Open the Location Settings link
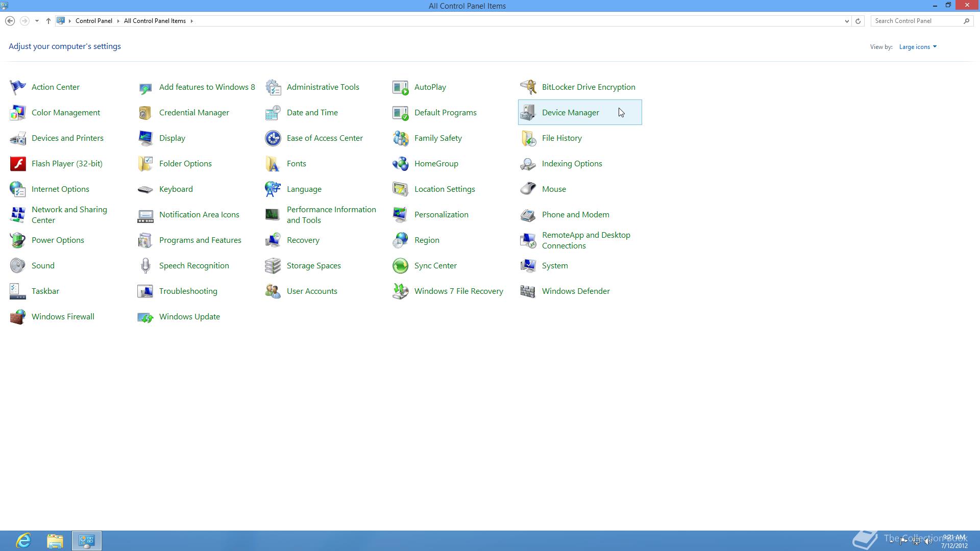Viewport: 980px width, 551px height. tap(445, 189)
